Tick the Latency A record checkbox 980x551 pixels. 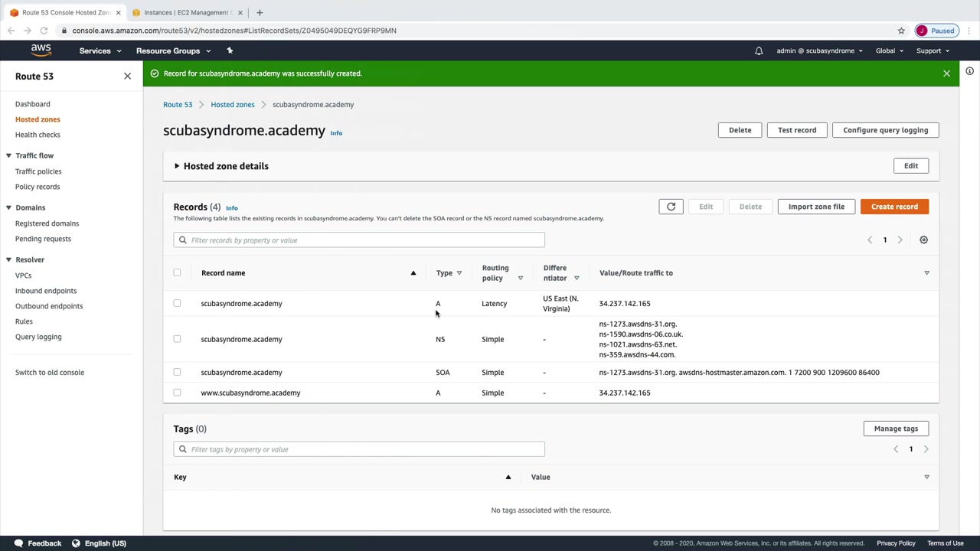point(177,303)
